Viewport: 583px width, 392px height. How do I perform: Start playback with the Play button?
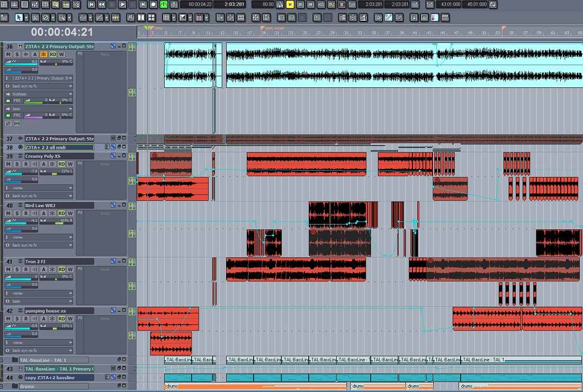click(x=122, y=4)
